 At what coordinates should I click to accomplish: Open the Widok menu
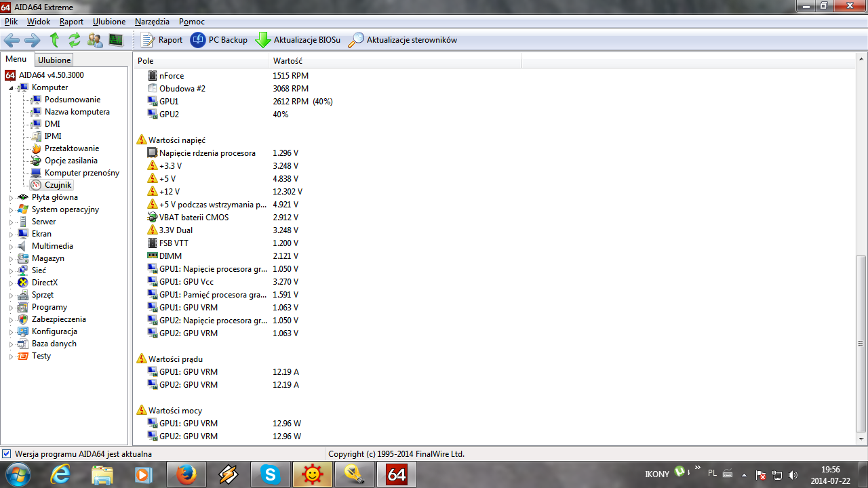[x=39, y=22]
